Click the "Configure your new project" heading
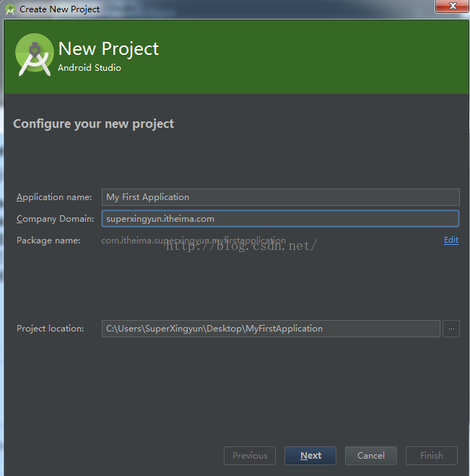Viewport: 470px width, 476px height. [x=93, y=124]
